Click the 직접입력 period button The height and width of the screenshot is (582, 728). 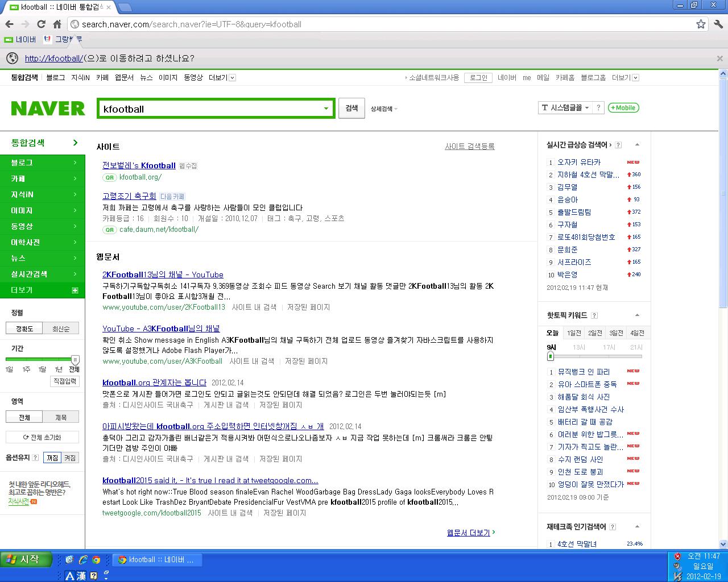tap(65, 381)
